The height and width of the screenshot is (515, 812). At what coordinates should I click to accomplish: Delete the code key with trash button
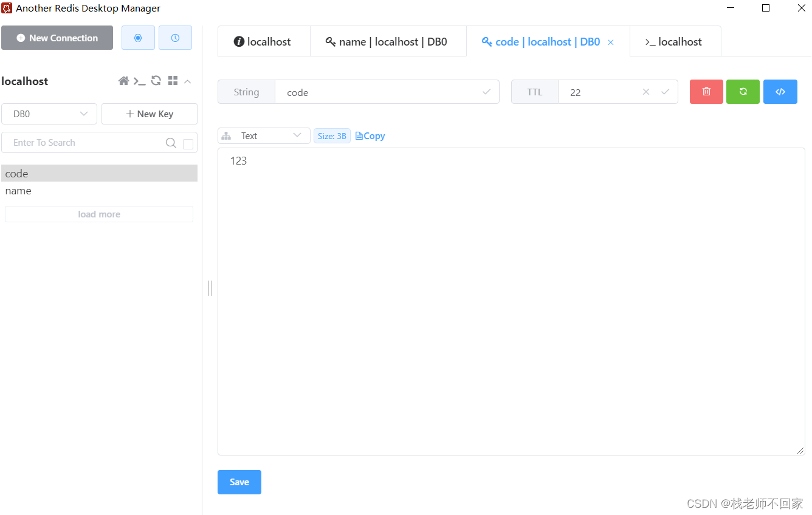tap(706, 92)
